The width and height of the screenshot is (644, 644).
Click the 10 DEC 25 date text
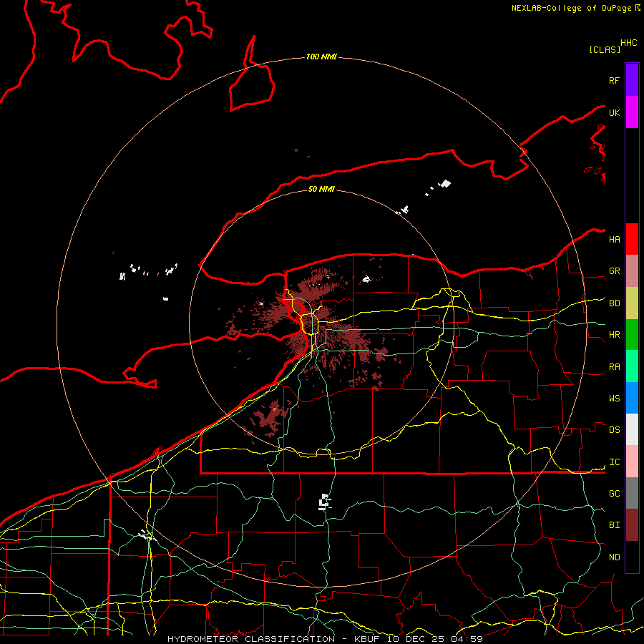[x=416, y=639]
